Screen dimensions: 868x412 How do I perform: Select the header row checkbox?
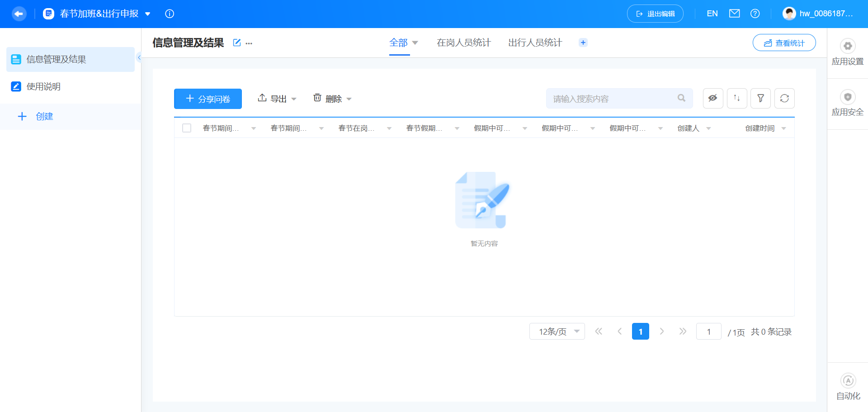(187, 128)
